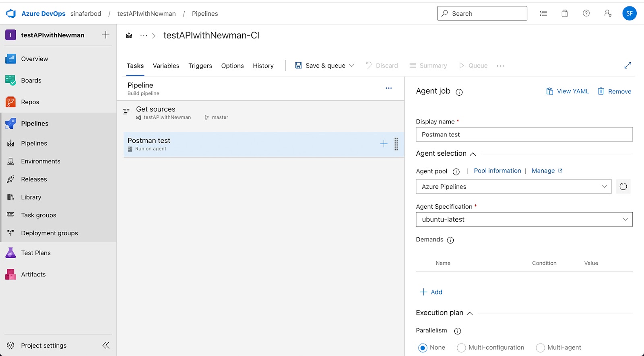This screenshot has height=356, width=644.
Task: Collapse the sidebar with the double-chevron icon
Action: click(106, 345)
